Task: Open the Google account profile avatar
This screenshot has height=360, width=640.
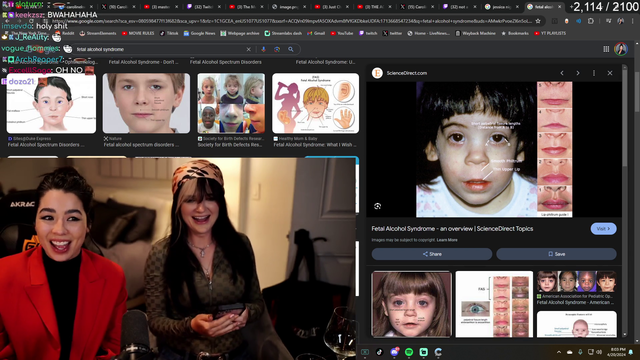Action: [x=621, y=49]
